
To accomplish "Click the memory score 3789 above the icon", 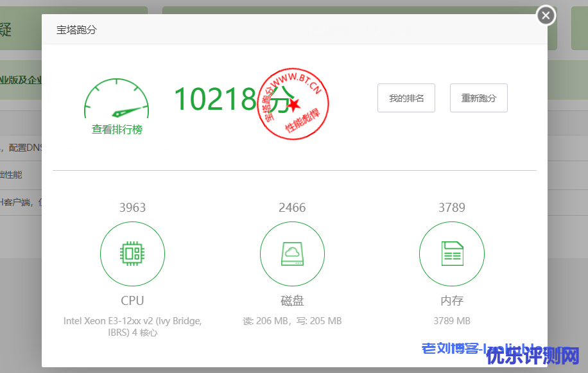I will (452, 207).
